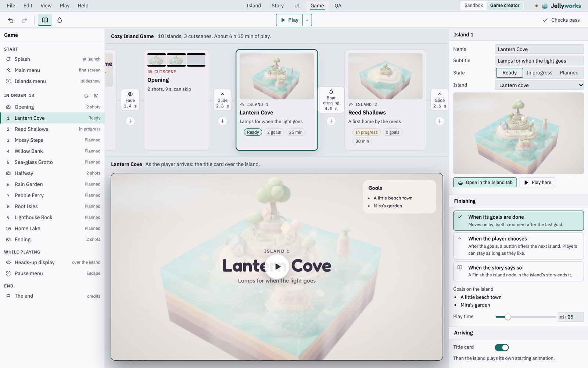Toggle the Title card switch

[502, 347]
